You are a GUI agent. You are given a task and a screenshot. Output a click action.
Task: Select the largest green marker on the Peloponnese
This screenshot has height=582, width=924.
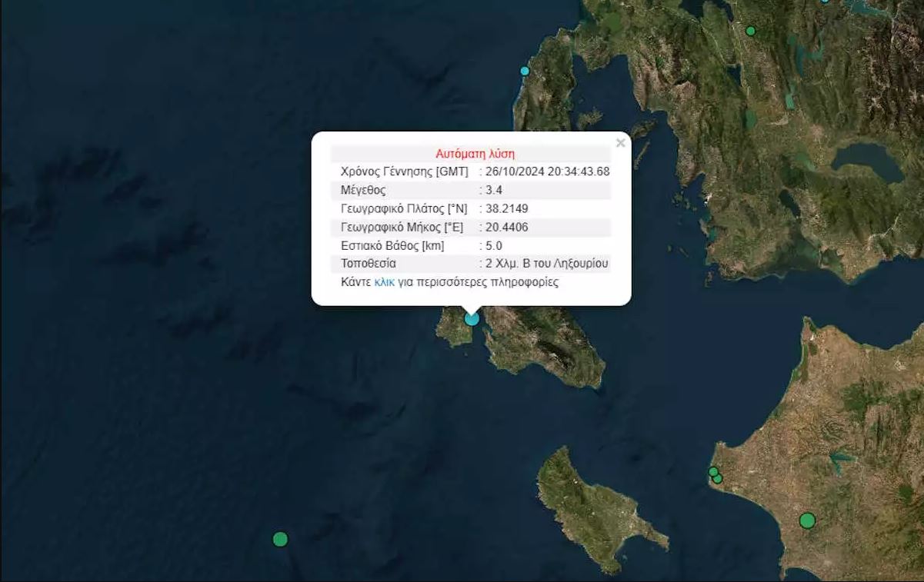point(806,520)
